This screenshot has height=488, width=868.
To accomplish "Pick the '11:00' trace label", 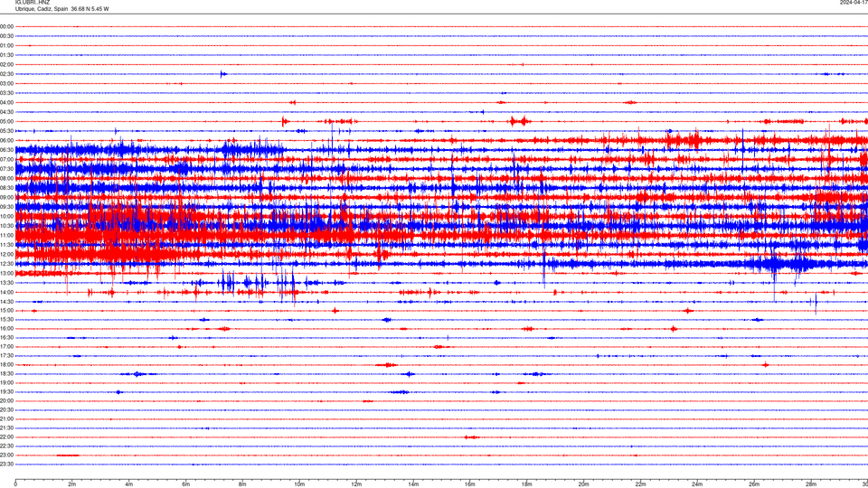I will click(x=6, y=235).
